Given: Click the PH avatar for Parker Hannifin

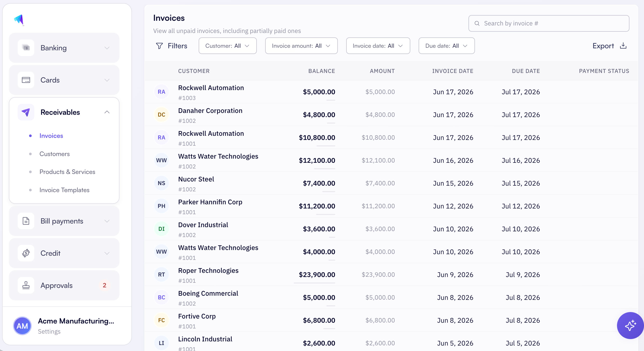Looking at the screenshot, I should tap(162, 206).
